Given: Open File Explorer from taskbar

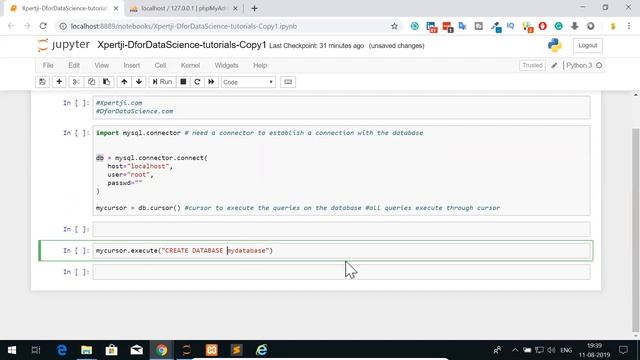Looking at the screenshot, I should point(87,350).
